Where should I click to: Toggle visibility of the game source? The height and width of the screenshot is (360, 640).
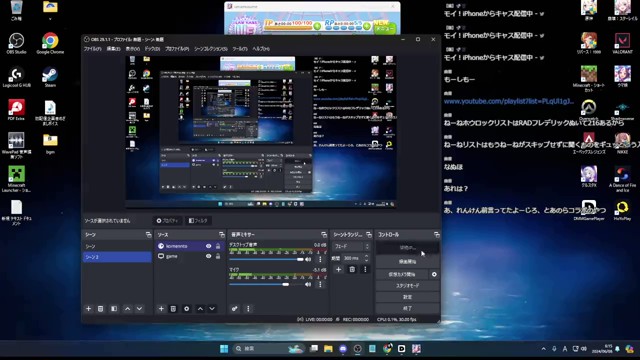coord(209,256)
